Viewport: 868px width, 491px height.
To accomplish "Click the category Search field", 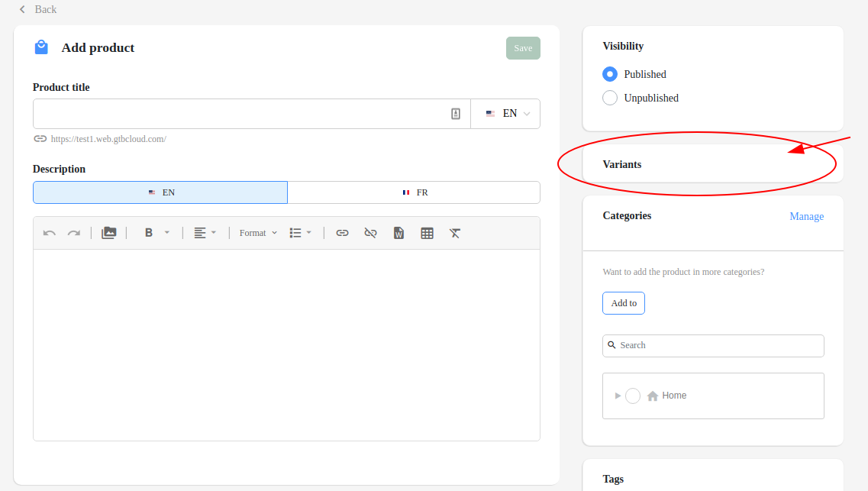I will pyautogui.click(x=714, y=345).
